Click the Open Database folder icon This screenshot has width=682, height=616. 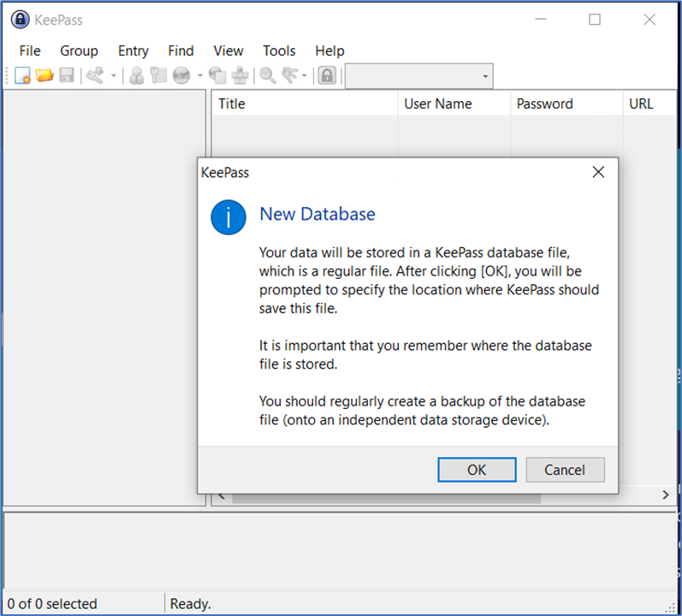pyautogui.click(x=44, y=75)
